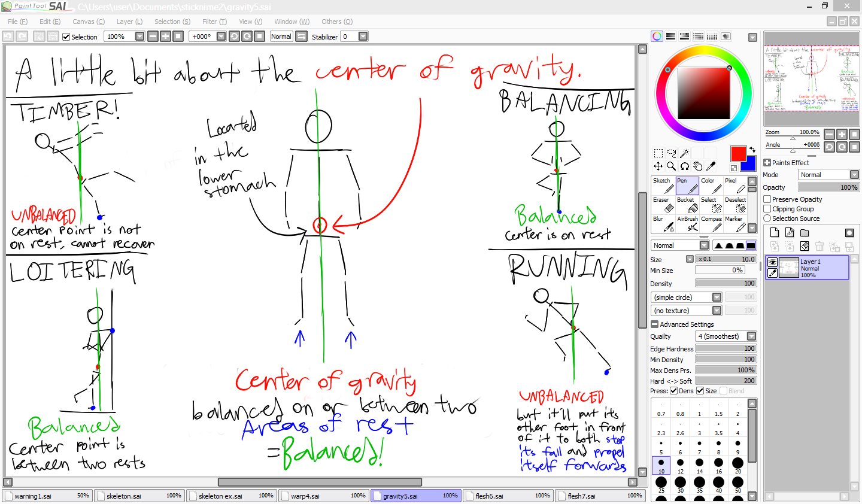Toggle the Clipping Group checkbox
Viewport: 862px width, 504px height.
coord(767,209)
